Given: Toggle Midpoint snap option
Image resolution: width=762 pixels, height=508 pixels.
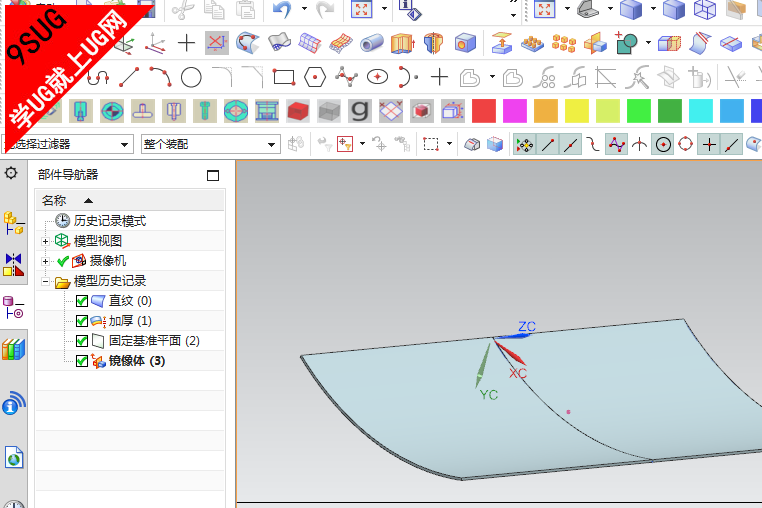Looking at the screenshot, I should pyautogui.click(x=571, y=144).
